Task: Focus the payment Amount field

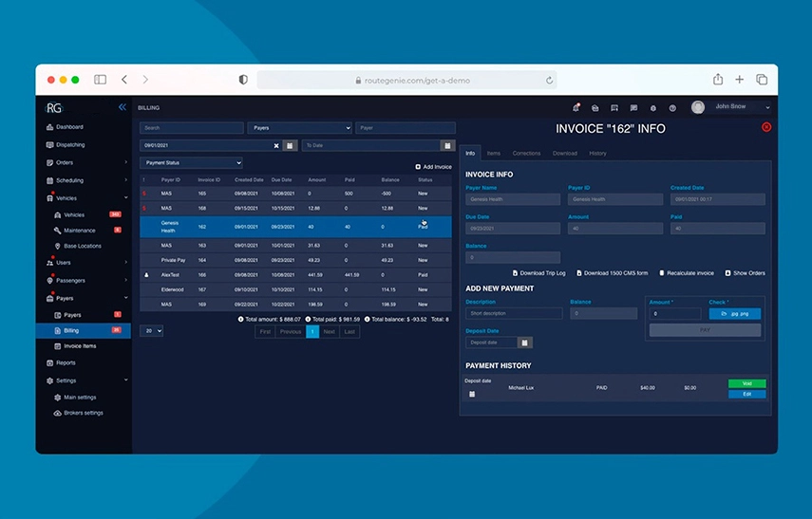Action: pyautogui.click(x=675, y=313)
